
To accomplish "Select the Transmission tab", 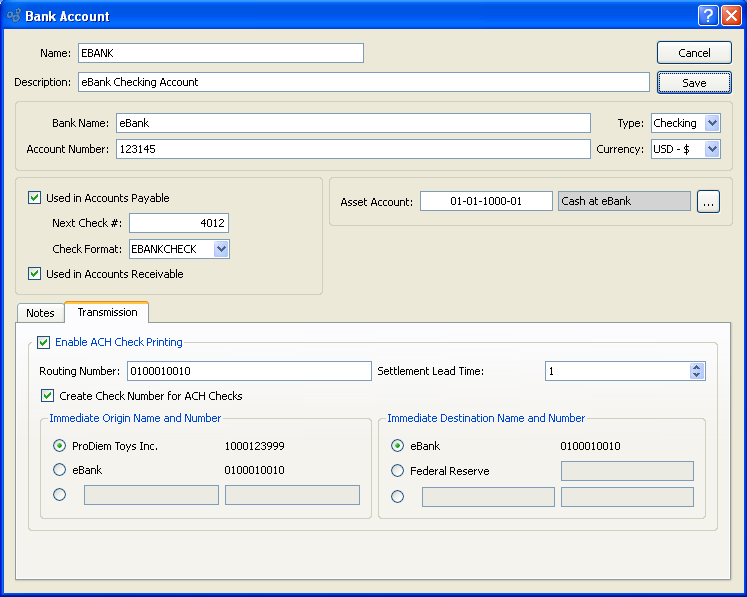I will (x=107, y=312).
